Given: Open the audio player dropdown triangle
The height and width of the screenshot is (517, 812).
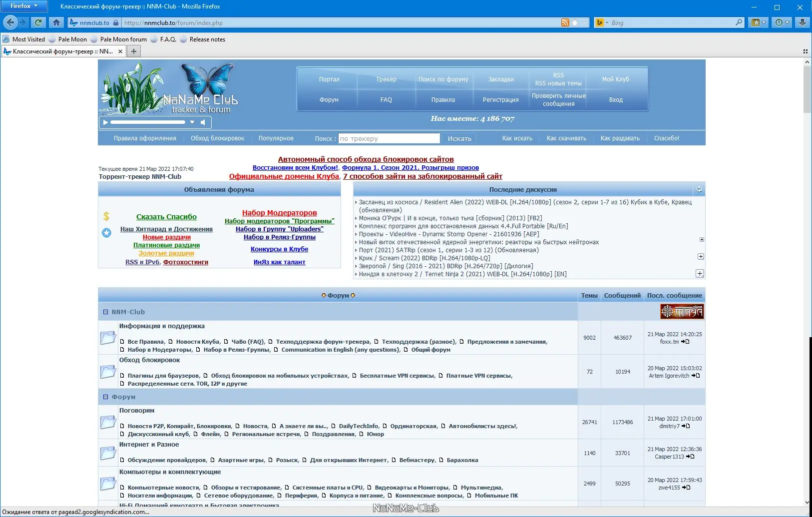Looking at the screenshot, I should point(192,122).
